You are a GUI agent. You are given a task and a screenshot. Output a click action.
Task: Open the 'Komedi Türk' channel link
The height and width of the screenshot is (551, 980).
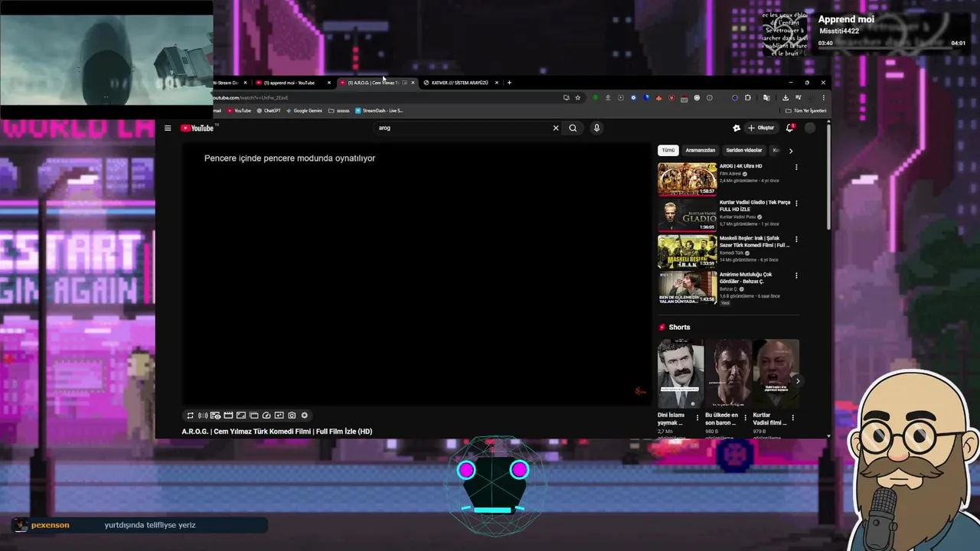click(732, 253)
